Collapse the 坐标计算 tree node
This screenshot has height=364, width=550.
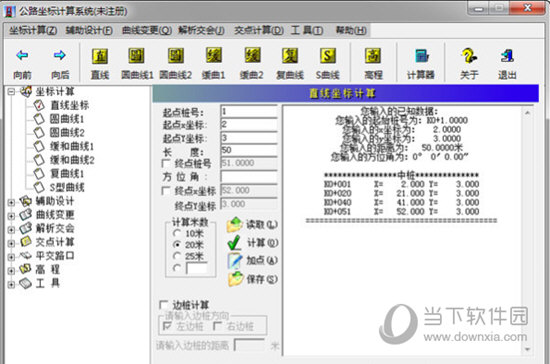[11, 92]
